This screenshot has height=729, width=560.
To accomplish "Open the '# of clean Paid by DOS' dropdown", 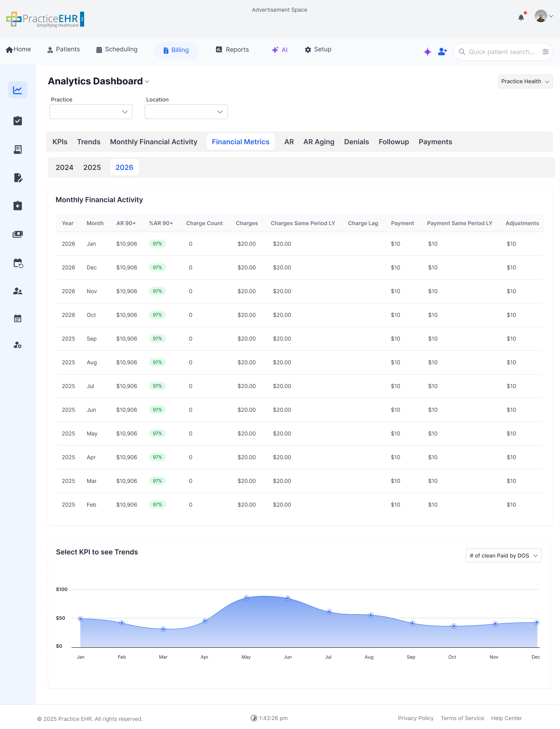I will coord(504,556).
